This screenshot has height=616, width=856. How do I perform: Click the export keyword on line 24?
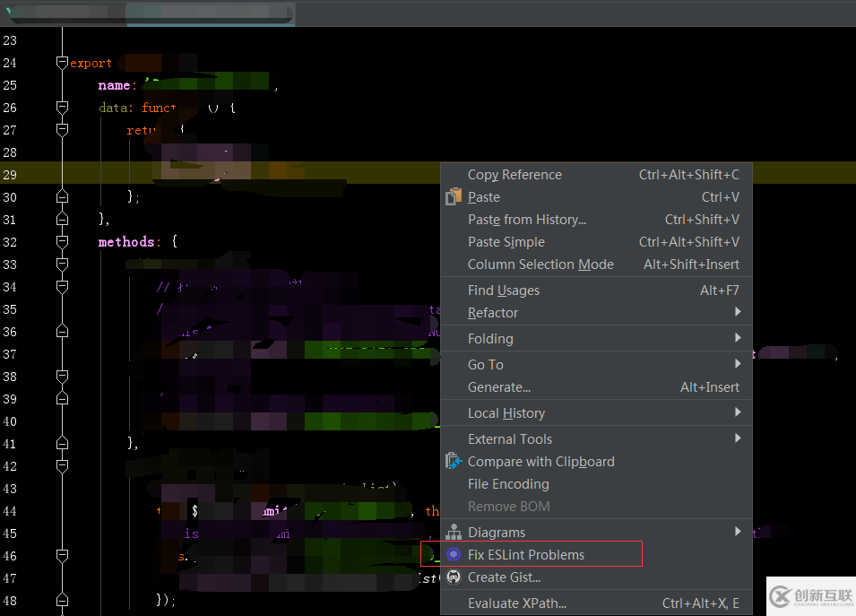(x=91, y=64)
